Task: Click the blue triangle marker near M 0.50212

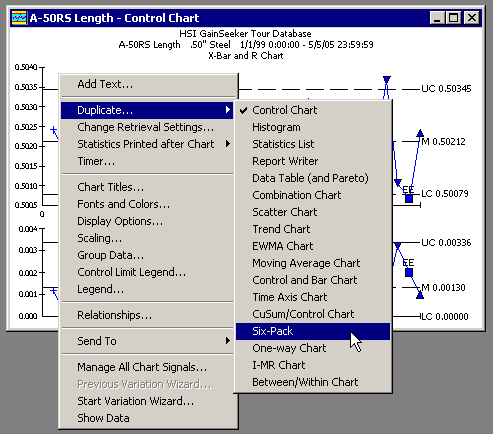Action: 420,133
